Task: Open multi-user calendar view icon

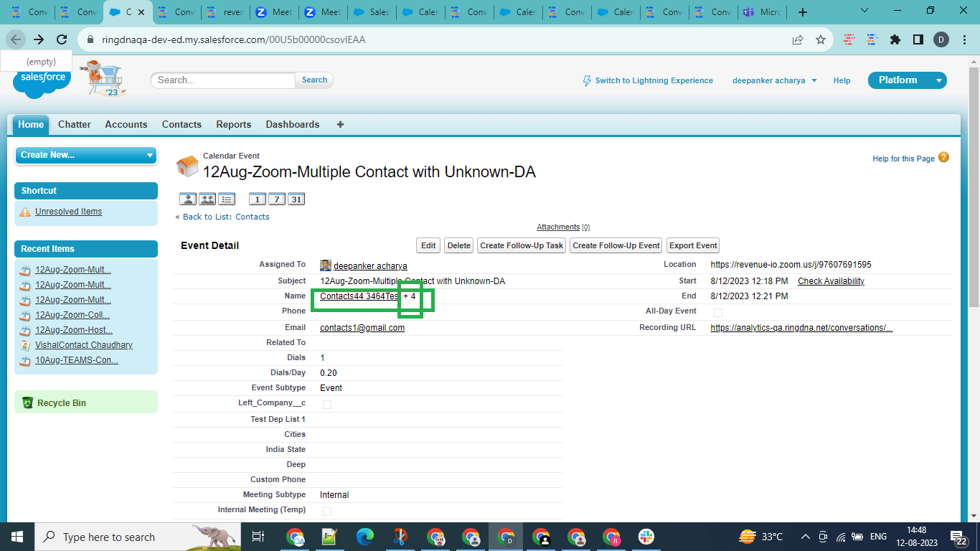Action: 207,199
